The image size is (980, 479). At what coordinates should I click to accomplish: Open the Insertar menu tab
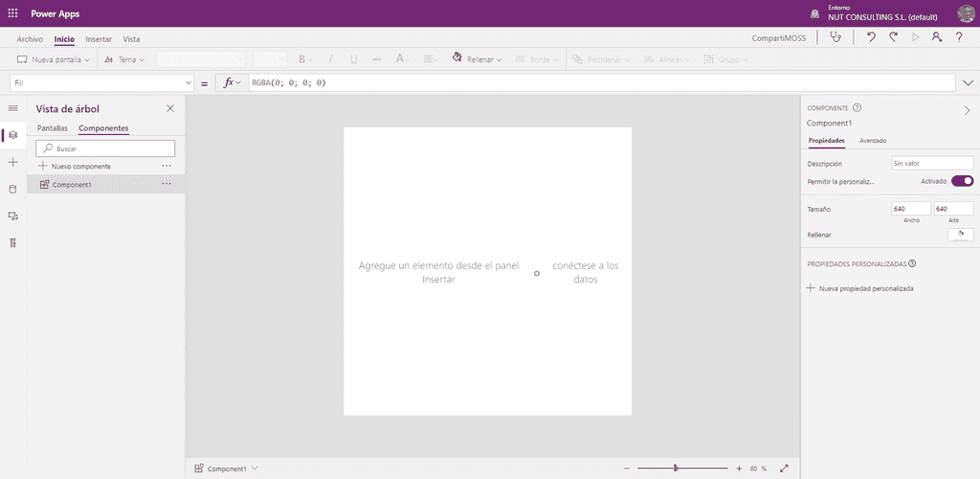99,38
